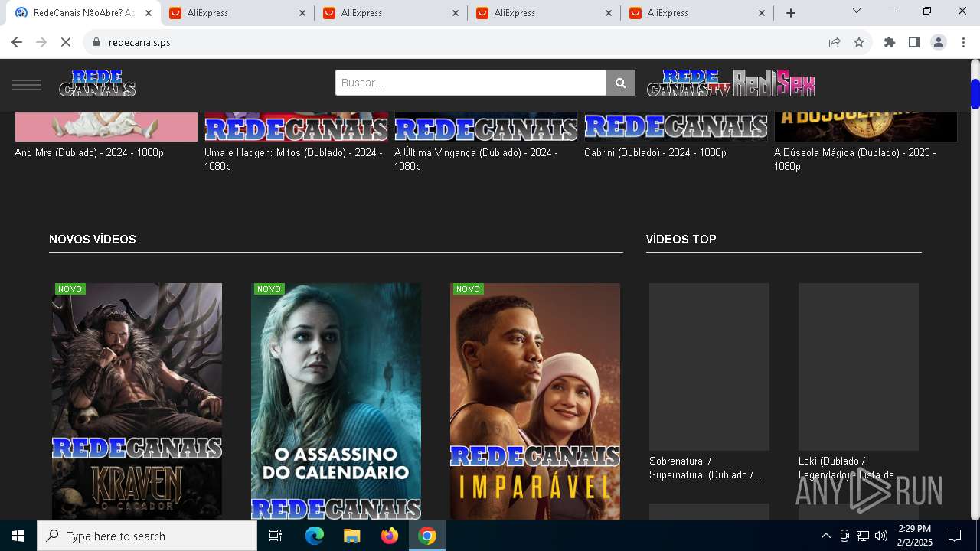Open the Windows Start menu
The height and width of the screenshot is (551, 980).
(x=18, y=536)
